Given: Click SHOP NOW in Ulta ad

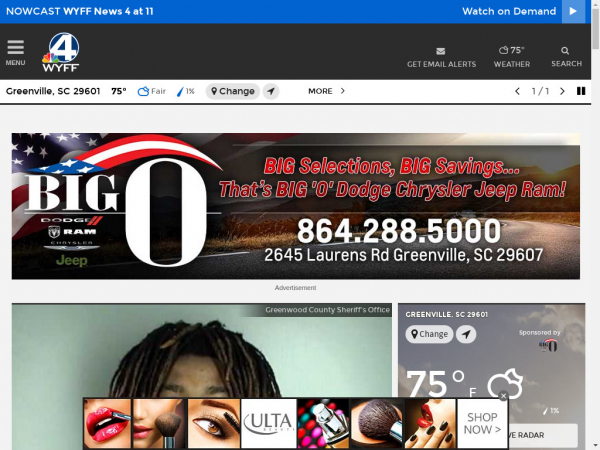Looking at the screenshot, I should tap(482, 423).
